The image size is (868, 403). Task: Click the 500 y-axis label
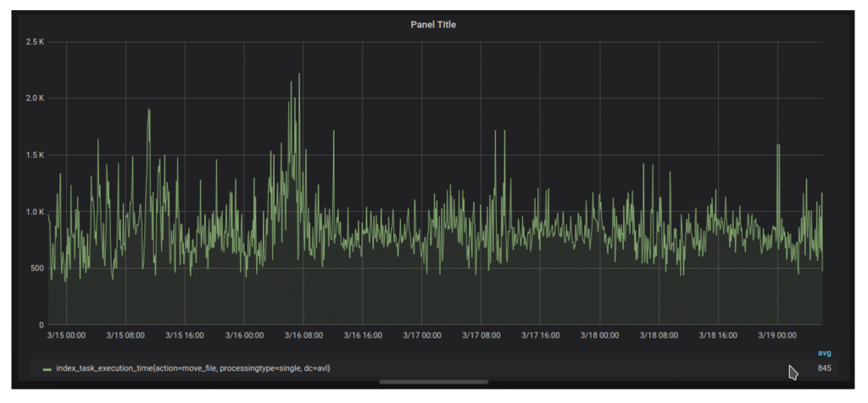click(x=36, y=268)
